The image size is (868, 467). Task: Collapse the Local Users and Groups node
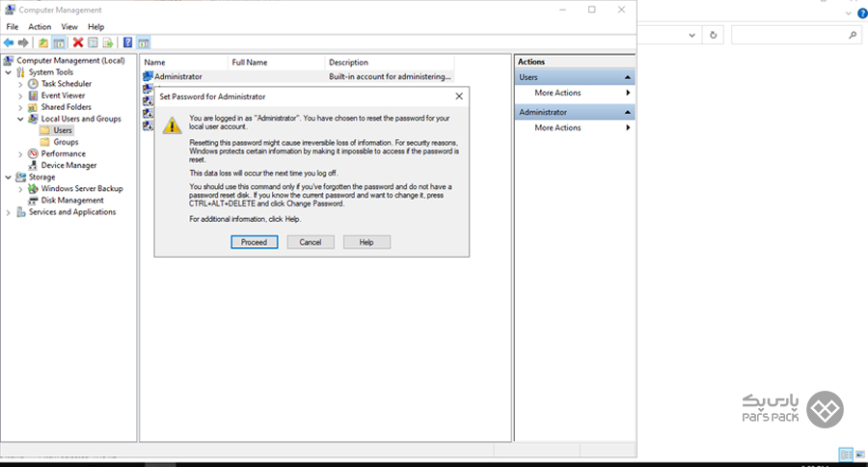(x=20, y=119)
